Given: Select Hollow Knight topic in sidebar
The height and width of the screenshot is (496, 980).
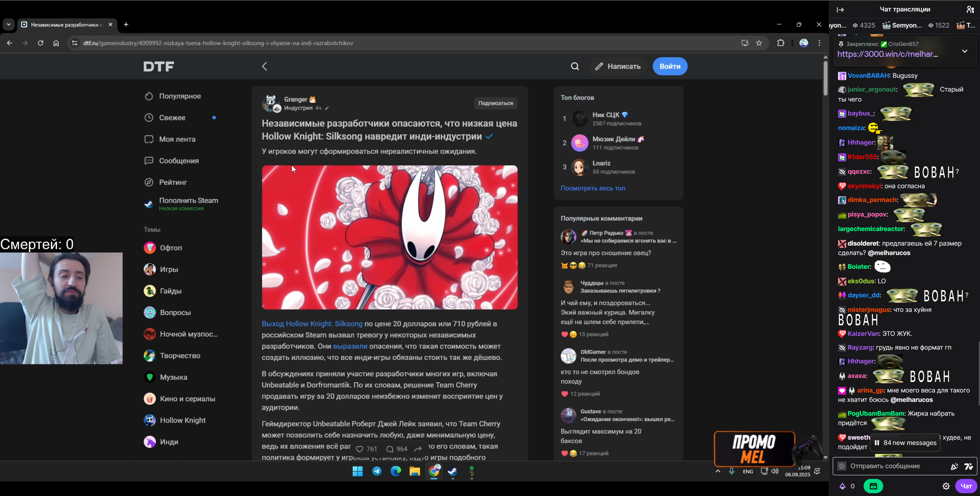Looking at the screenshot, I should pyautogui.click(x=182, y=420).
